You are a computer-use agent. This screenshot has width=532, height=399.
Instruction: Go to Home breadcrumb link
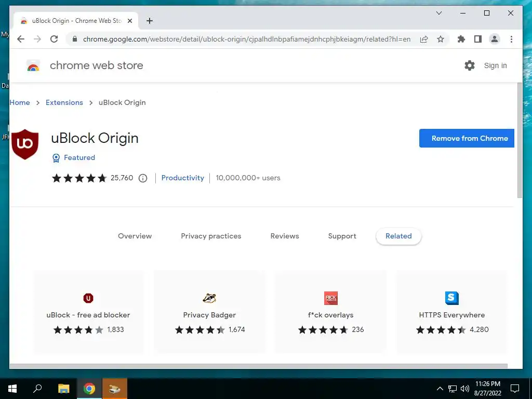pyautogui.click(x=20, y=102)
